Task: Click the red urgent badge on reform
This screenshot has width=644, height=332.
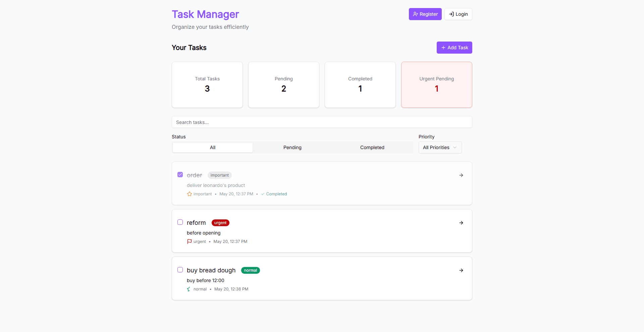Action: click(x=220, y=223)
